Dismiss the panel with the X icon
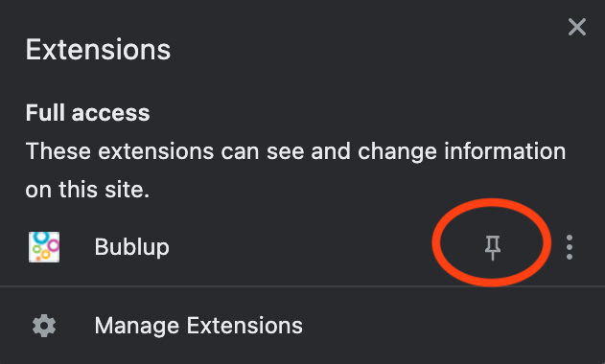Viewport: 605px width, 364px height. 577,27
